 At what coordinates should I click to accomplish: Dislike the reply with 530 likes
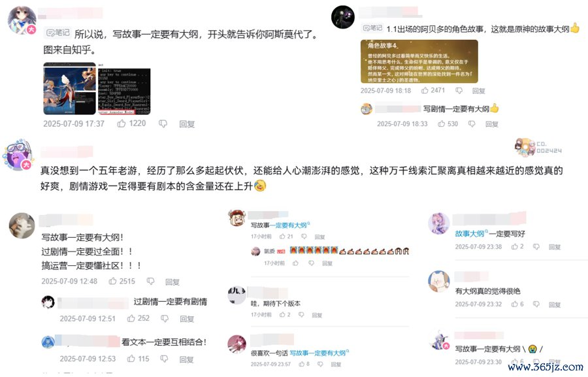pos(472,123)
